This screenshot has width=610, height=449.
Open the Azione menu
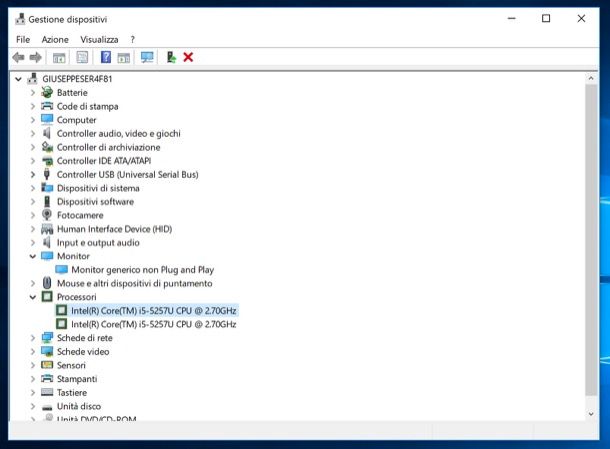pos(55,40)
